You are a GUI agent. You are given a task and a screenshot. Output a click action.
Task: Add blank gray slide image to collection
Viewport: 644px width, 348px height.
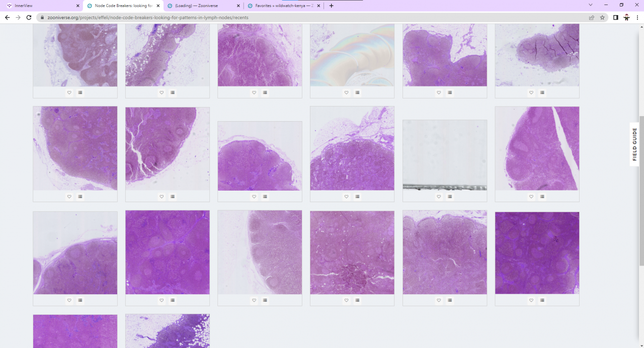450,197
